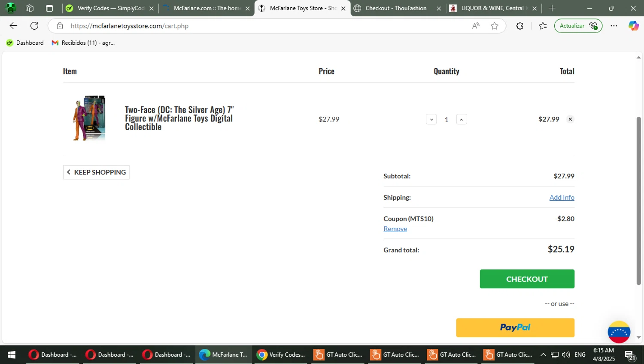Click the Subtotal $27.99 value

point(564,176)
